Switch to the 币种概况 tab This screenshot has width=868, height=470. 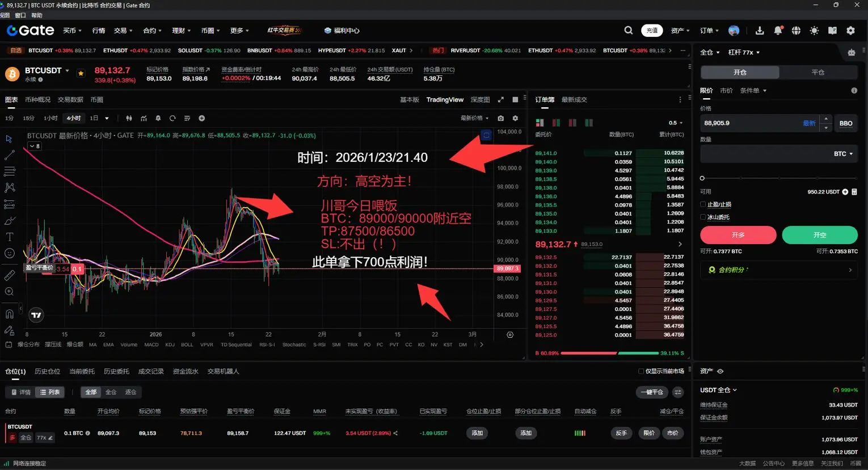38,100
